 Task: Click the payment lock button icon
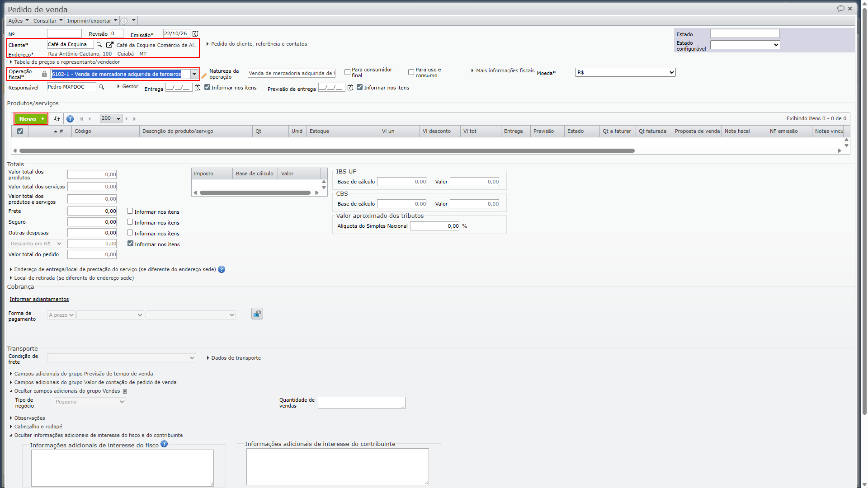click(x=257, y=314)
